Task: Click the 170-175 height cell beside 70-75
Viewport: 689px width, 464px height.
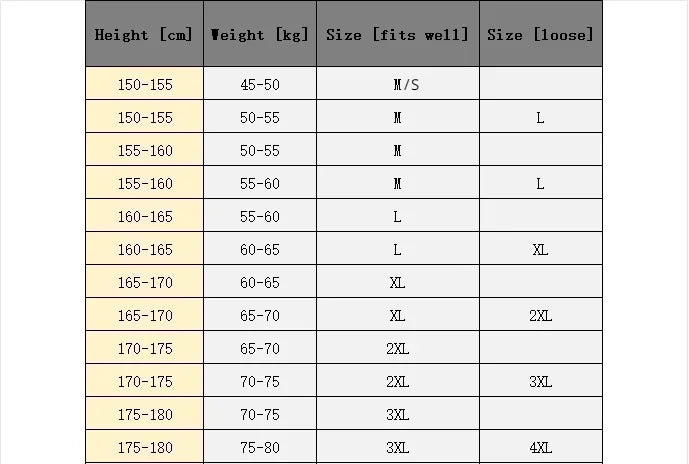Action: point(145,381)
